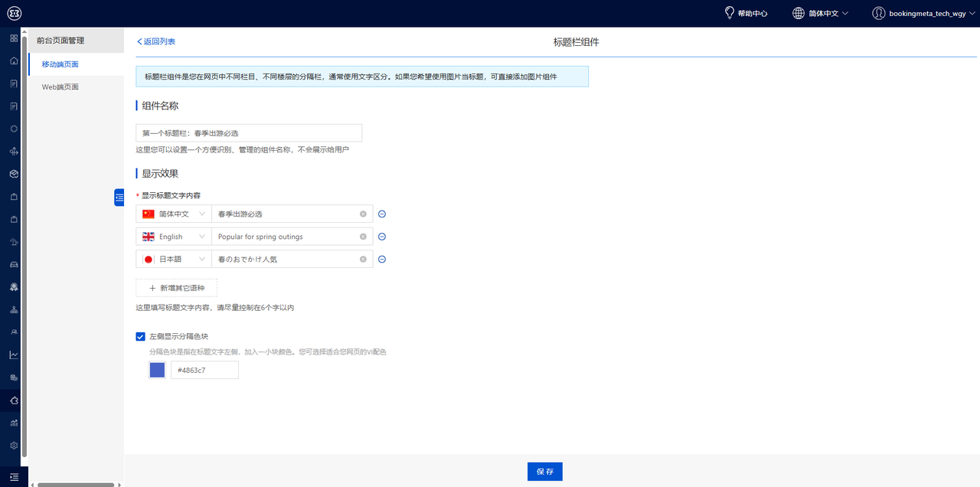
Task: Click the 返回列表 link
Action: tap(156, 41)
